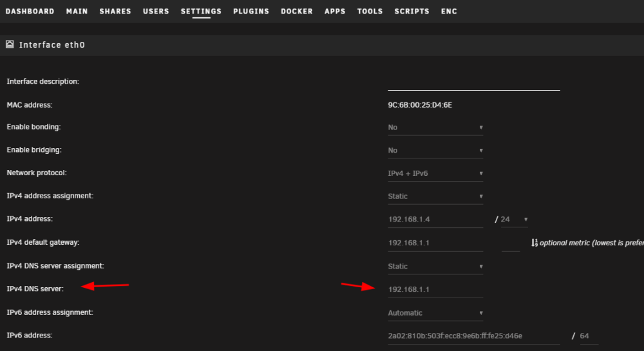
Task: Open the IPv4 address assignment dropdown
Action: click(435, 196)
